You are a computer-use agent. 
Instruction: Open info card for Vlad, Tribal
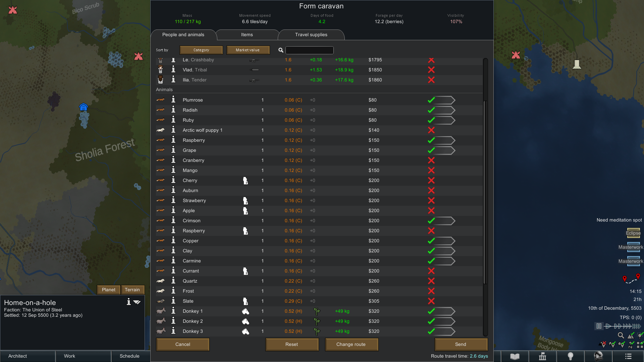click(x=173, y=69)
